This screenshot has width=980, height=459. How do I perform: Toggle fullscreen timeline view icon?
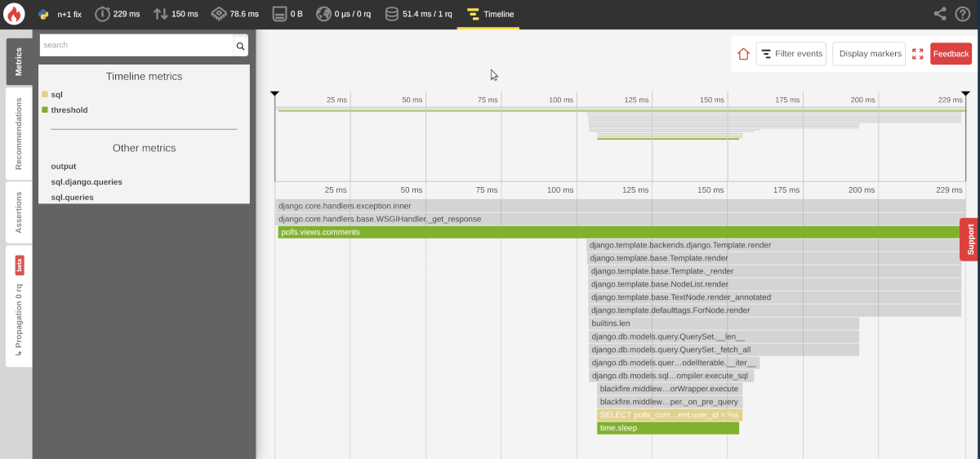917,54
